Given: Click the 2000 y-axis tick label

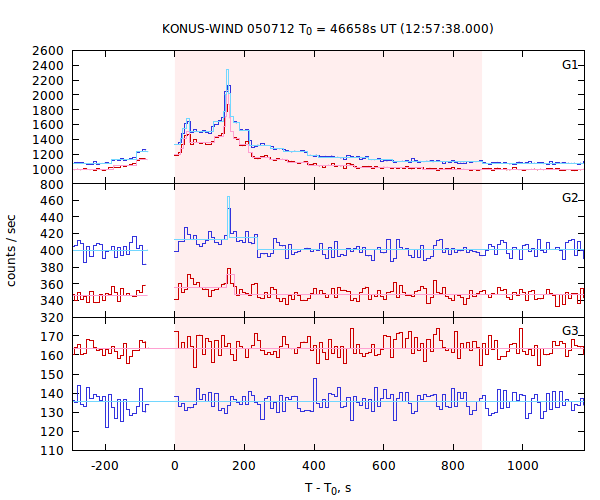Looking at the screenshot, I should coord(48,95).
